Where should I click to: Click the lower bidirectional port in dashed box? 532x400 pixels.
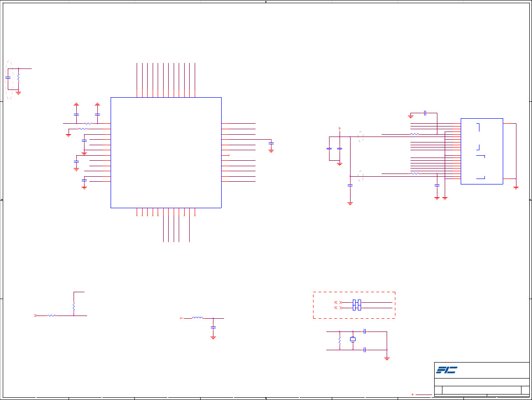tap(338, 308)
